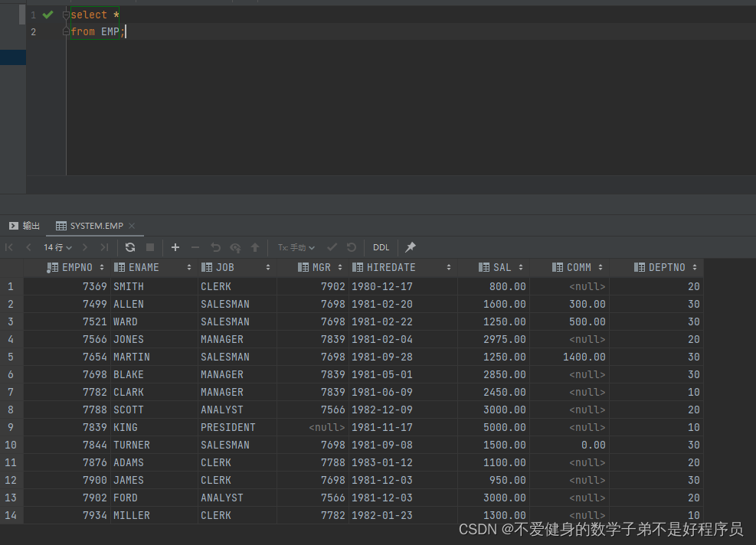
Task: Click the 7934 EMPNO cell
Action: click(67, 515)
